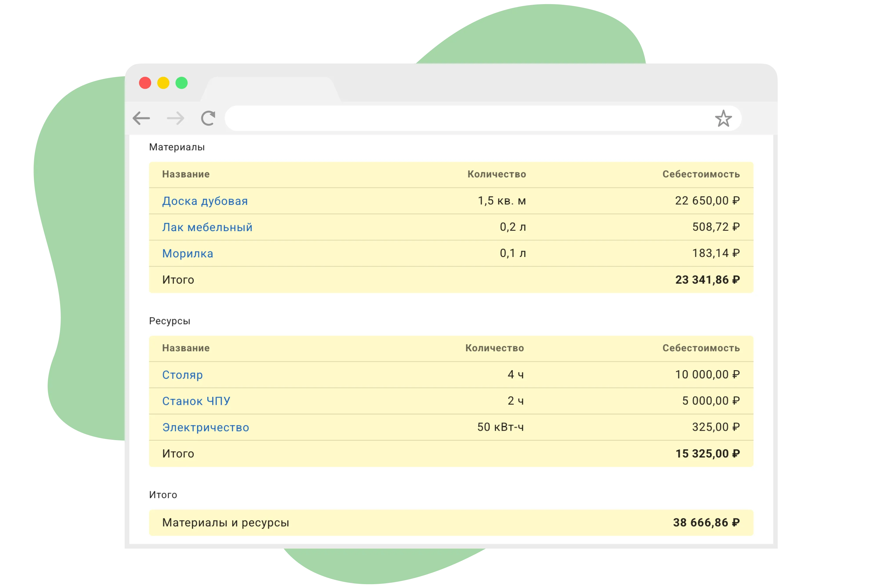882x588 pixels.
Task: Click the green maximize window dot
Action: click(181, 83)
